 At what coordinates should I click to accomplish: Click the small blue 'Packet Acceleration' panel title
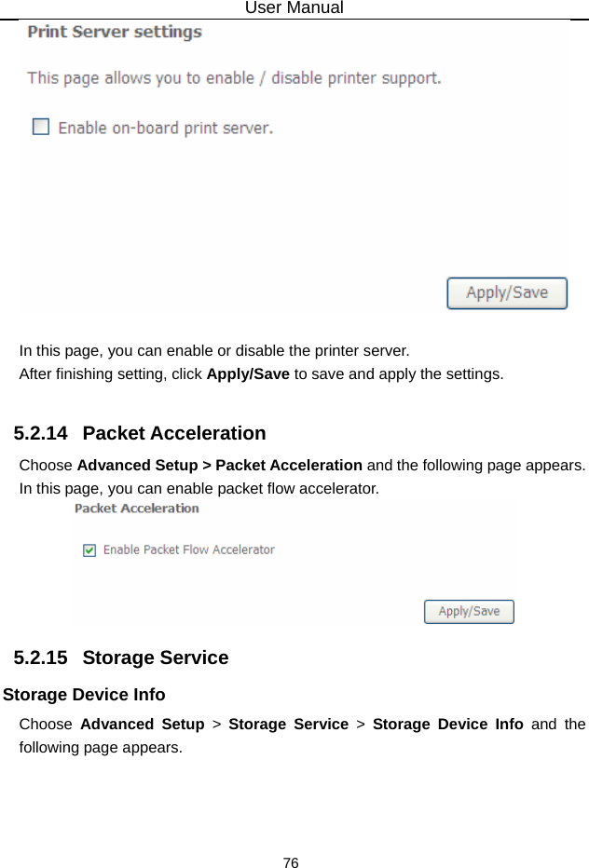pos(137,509)
